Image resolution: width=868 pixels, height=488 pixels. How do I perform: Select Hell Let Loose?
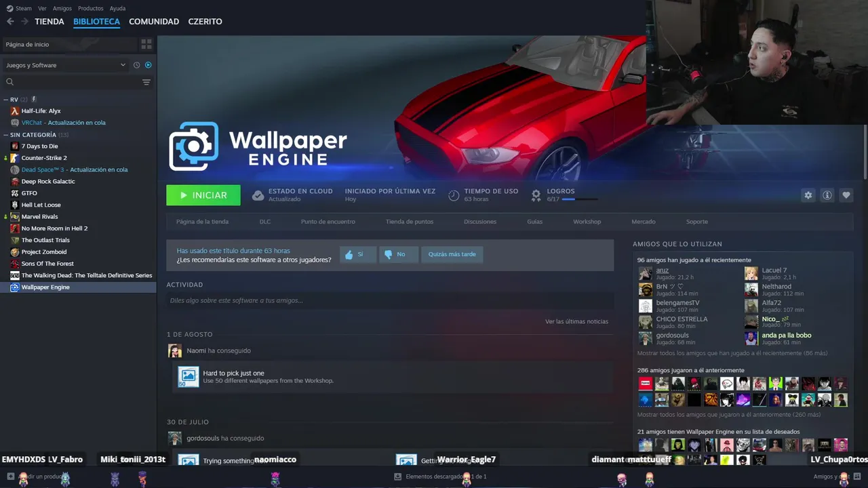pos(41,205)
